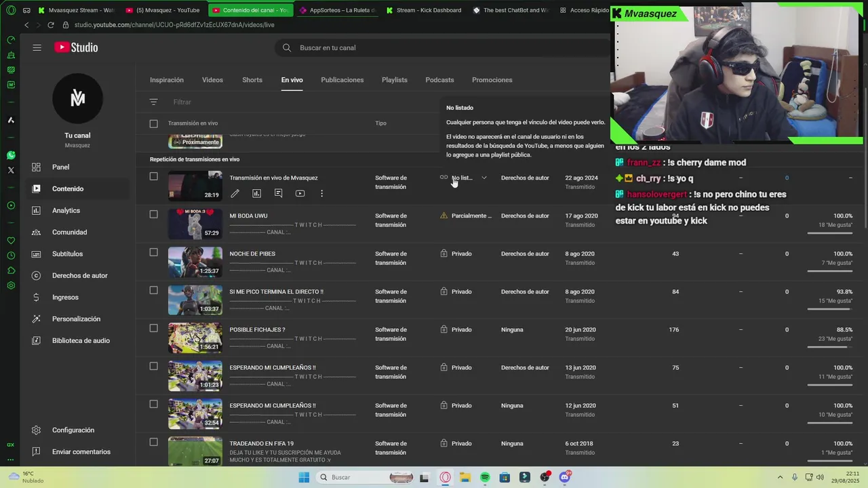Show hidden icons chevron in system tray
The image size is (868, 488).
click(780, 477)
